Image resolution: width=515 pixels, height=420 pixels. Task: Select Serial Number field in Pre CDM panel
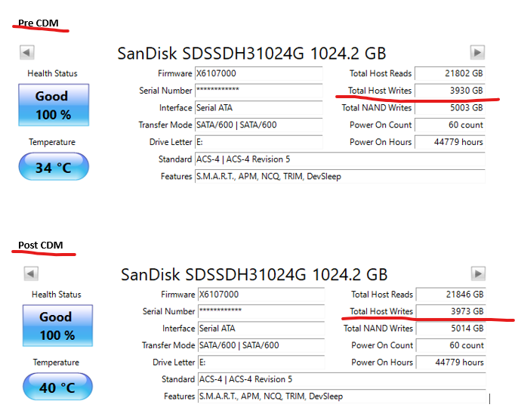pos(259,91)
